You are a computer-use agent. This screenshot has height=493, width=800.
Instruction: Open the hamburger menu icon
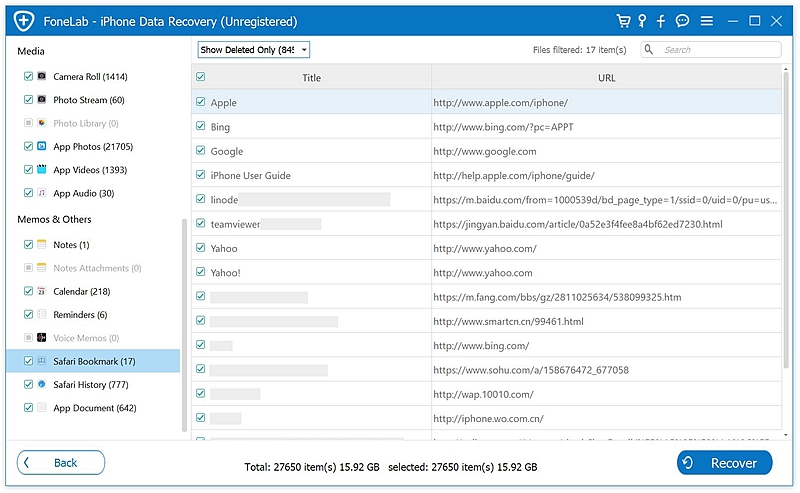[x=707, y=21]
